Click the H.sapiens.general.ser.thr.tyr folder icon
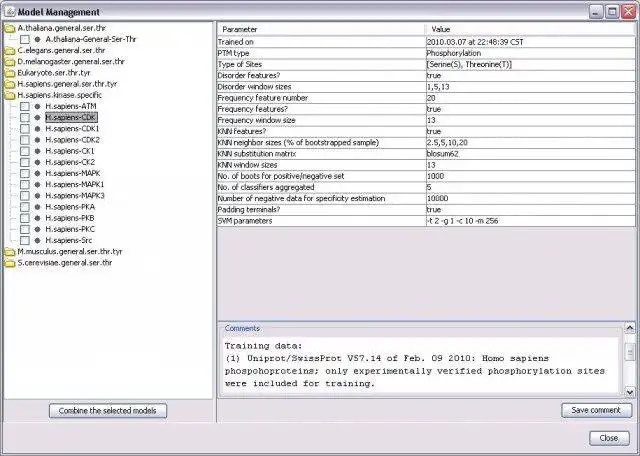640x456 pixels. pos(9,85)
